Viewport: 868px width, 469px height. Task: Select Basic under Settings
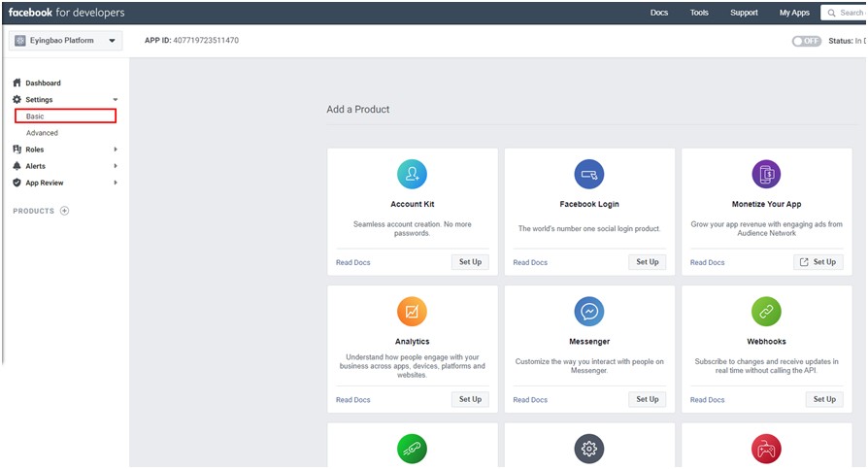click(x=65, y=117)
